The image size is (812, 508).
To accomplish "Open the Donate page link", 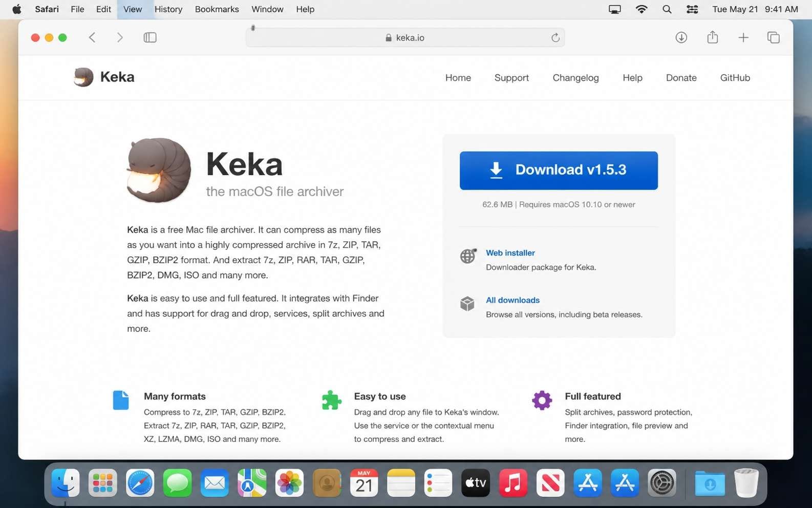I will click(x=681, y=78).
